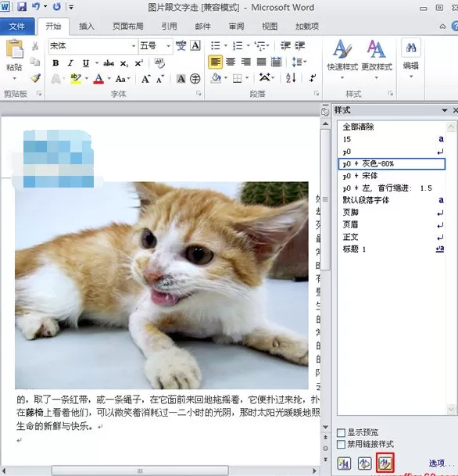Toggle superscript formatting
Viewport: 458px width, 476px height.
point(138,63)
